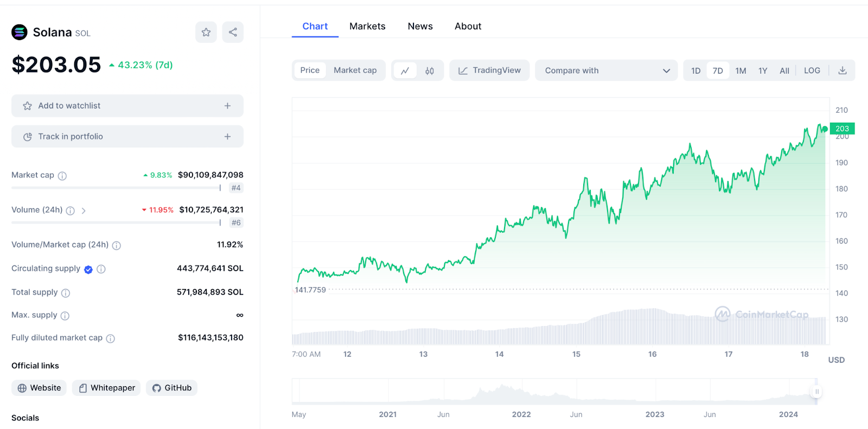Open the Chart tab
Screen dimensions: 868x429
tap(315, 26)
